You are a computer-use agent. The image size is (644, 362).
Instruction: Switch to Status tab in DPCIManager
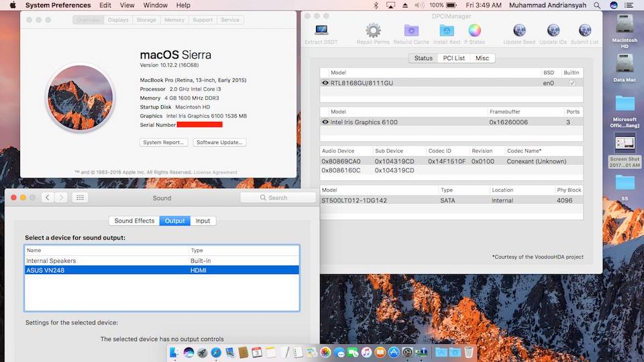423,58
